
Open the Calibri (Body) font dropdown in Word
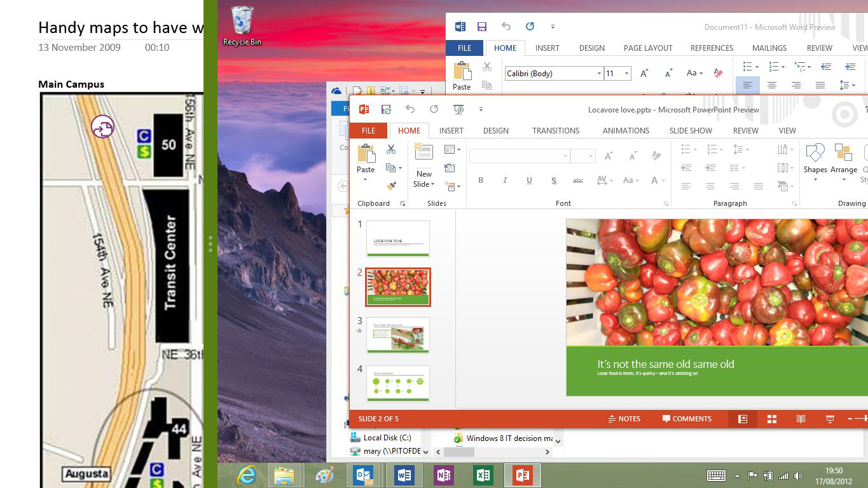599,74
